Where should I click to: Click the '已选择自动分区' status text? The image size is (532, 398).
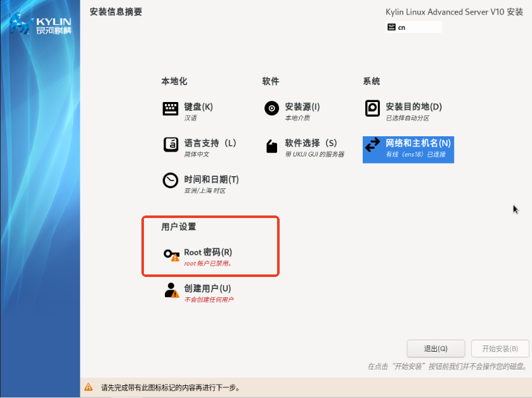[x=408, y=118]
